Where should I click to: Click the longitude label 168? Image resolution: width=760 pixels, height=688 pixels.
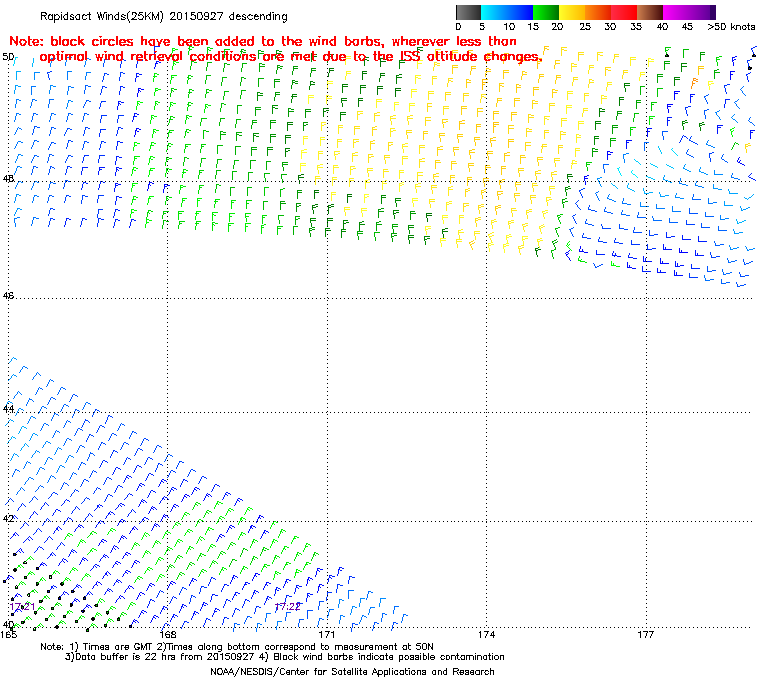pyautogui.click(x=168, y=634)
